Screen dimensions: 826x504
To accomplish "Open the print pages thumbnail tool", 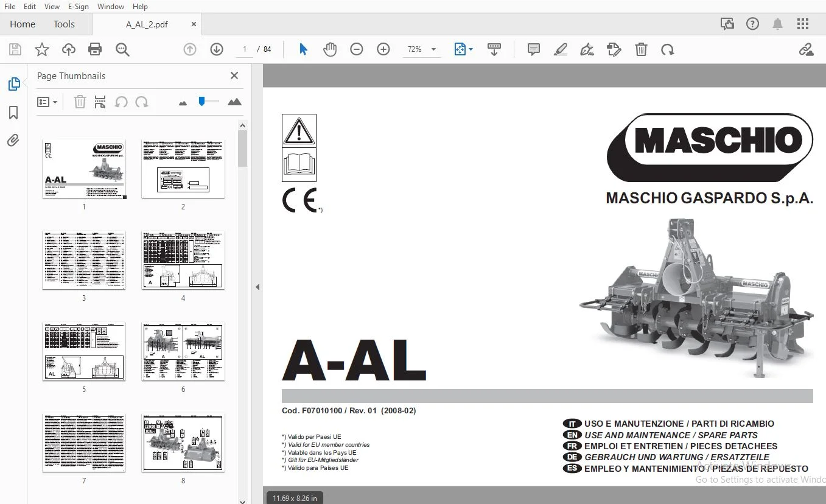I will [x=100, y=102].
